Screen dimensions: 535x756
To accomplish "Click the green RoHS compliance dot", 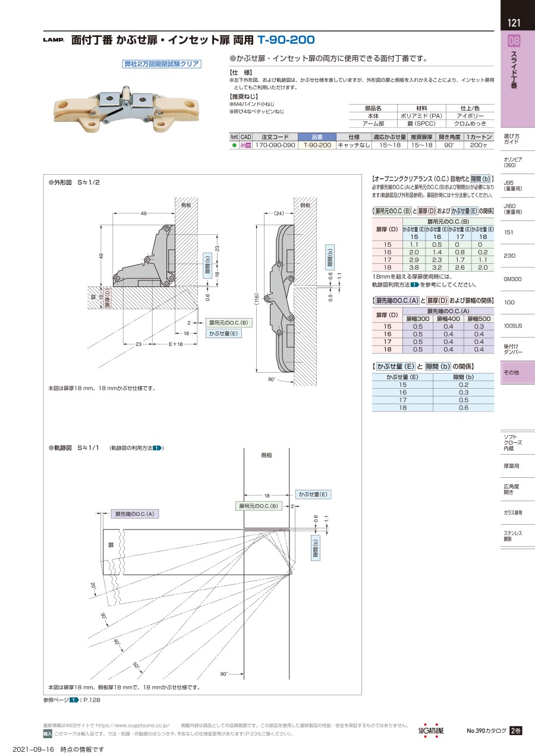I will pyautogui.click(x=234, y=145).
